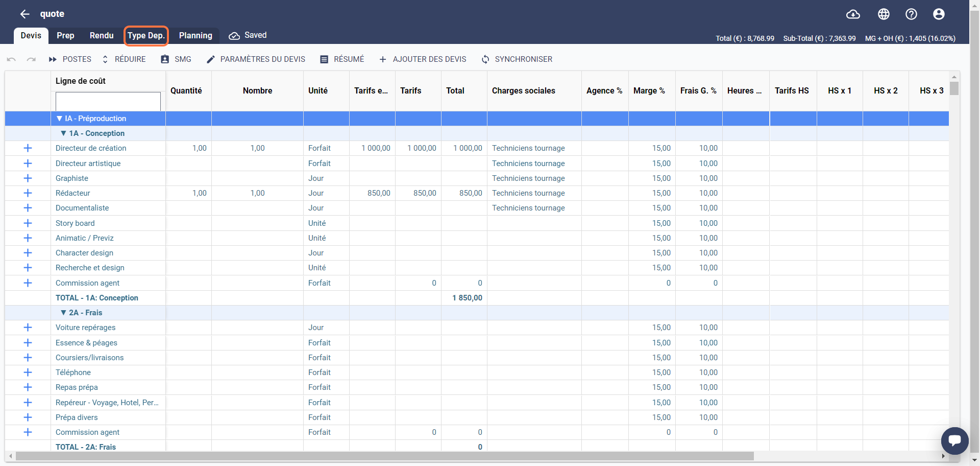Click the undo arrow icon
Image resolution: width=980 pixels, height=466 pixels.
point(11,59)
